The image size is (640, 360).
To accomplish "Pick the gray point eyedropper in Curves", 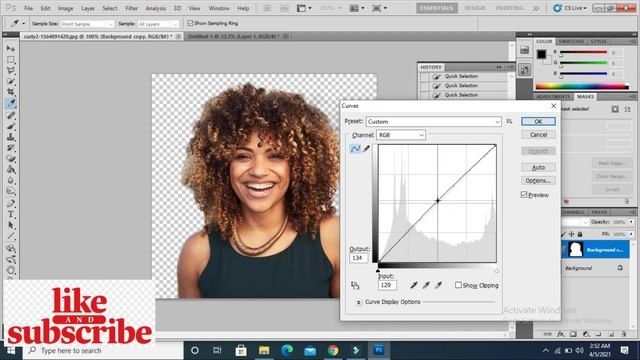I will (426, 285).
